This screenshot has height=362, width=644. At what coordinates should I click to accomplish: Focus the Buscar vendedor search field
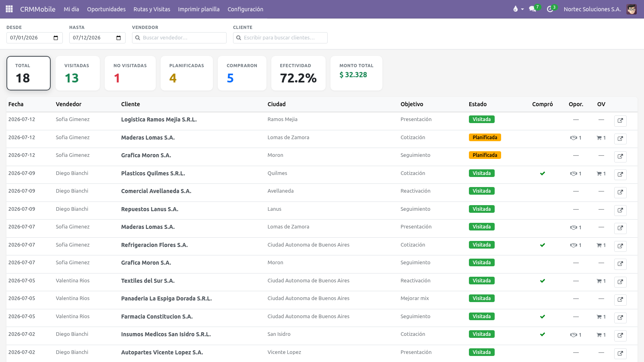[179, 38]
